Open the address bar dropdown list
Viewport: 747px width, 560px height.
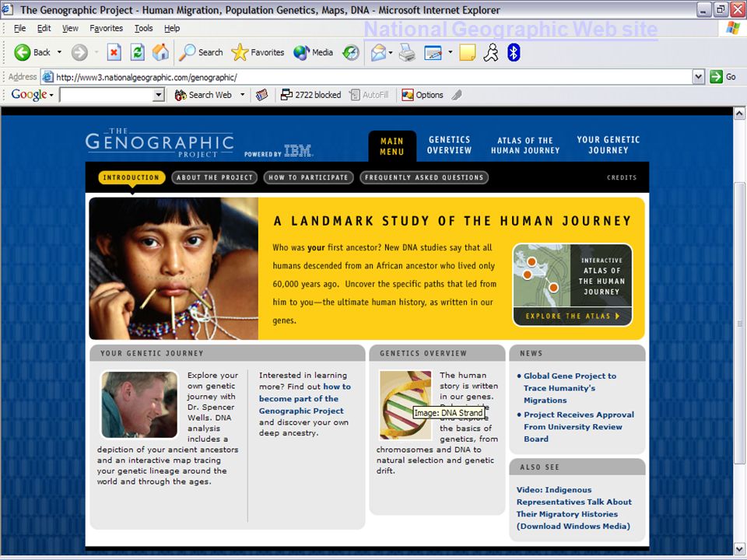699,77
